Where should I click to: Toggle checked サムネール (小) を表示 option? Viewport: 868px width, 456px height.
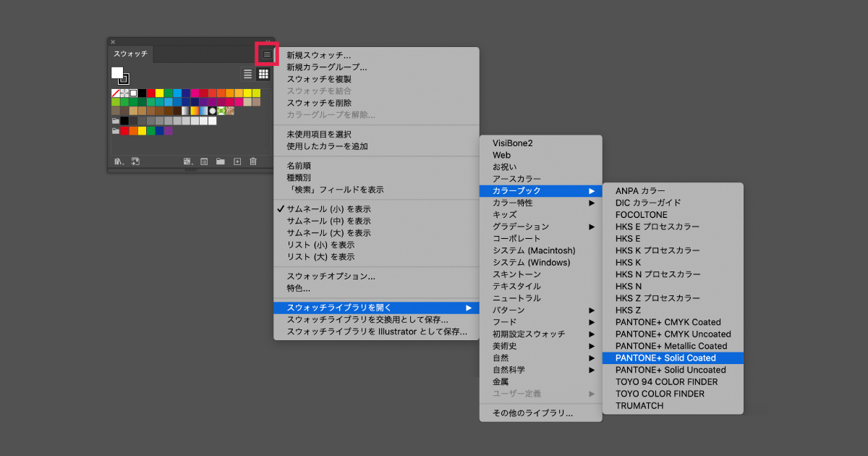coord(376,209)
